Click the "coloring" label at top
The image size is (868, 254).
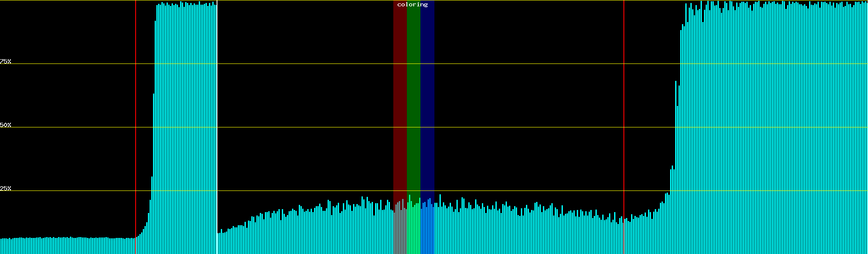coord(412,5)
